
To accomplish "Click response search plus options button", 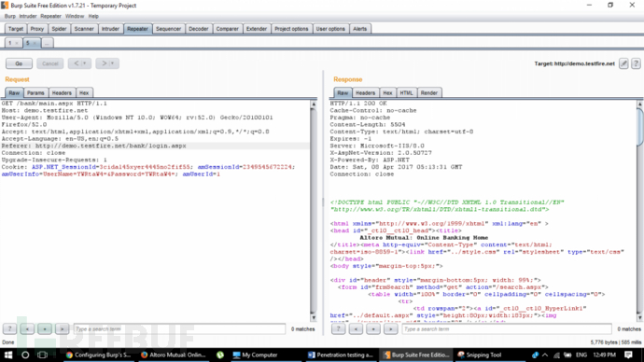I will click(x=373, y=328).
